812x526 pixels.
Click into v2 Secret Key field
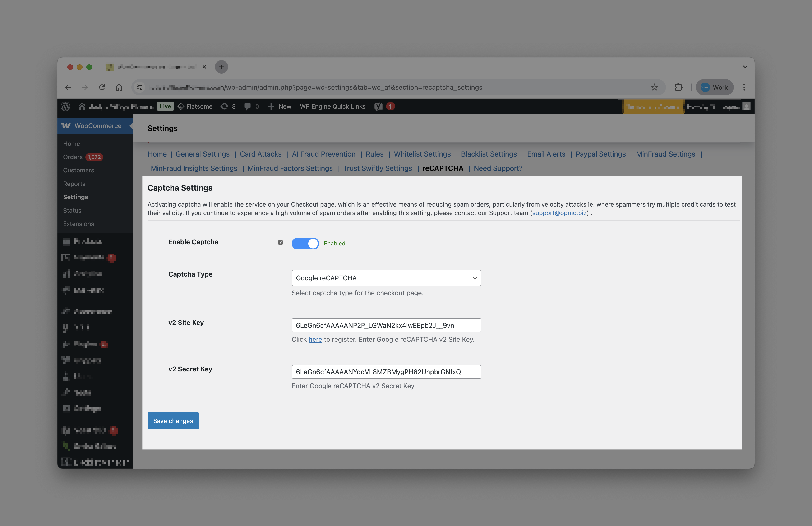point(386,372)
